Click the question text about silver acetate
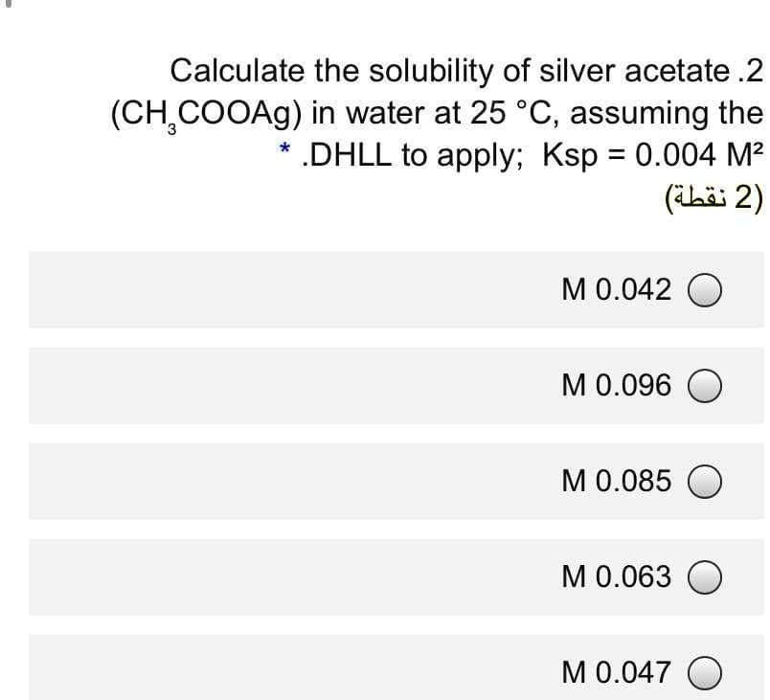Screen dimensions: 770x700 (460, 71)
